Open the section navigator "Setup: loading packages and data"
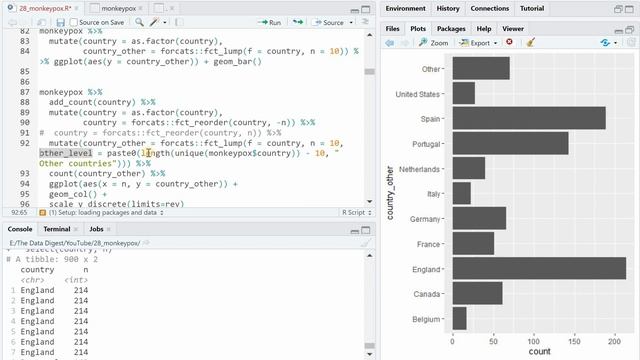The width and height of the screenshot is (640, 360). click(x=106, y=213)
